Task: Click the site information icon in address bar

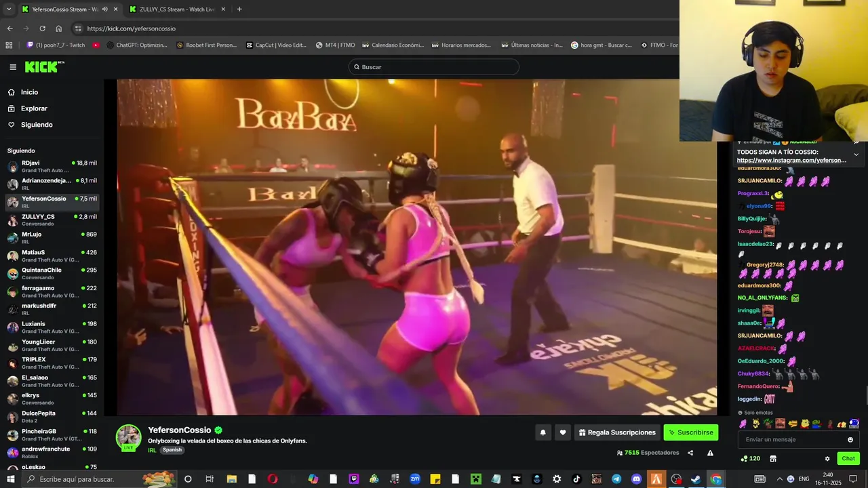Action: [78, 28]
